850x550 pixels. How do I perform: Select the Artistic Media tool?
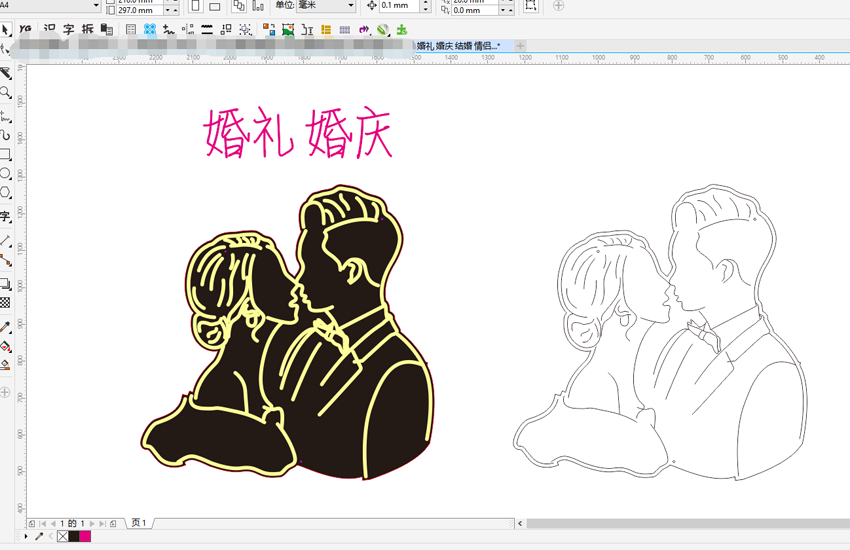coord(5,135)
